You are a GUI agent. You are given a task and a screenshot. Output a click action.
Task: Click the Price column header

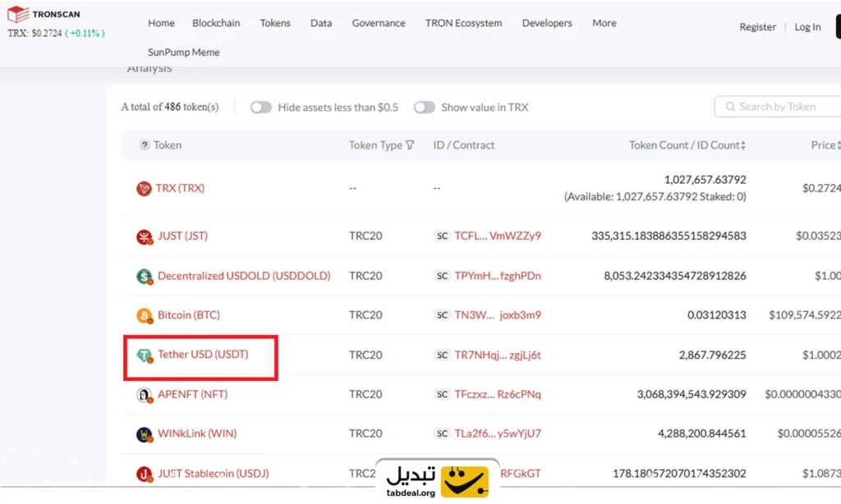coord(823,144)
